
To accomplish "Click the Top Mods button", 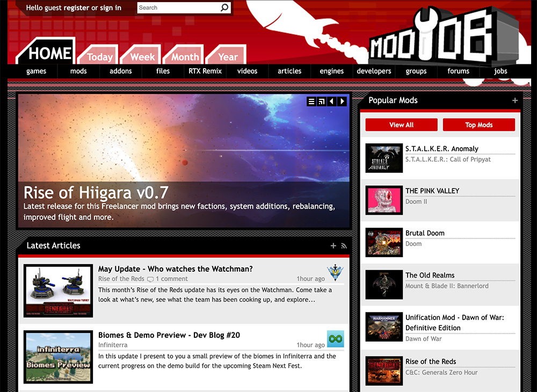I will click(x=479, y=125).
